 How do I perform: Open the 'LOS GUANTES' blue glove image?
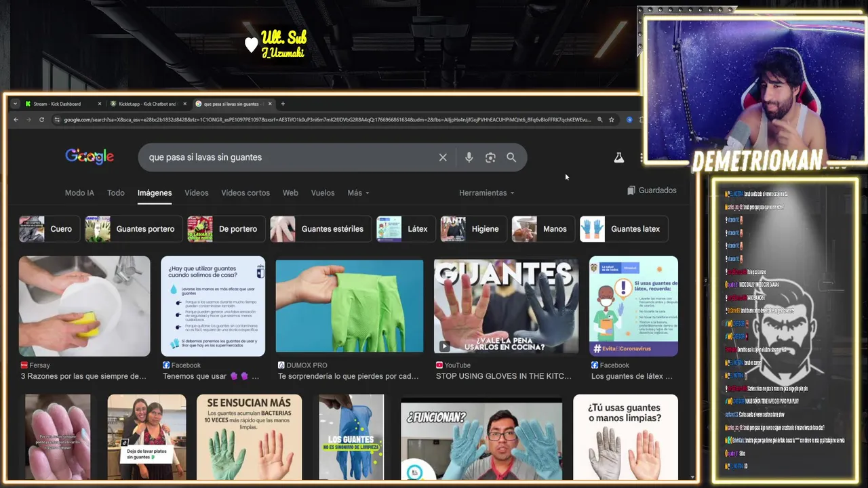point(351,437)
